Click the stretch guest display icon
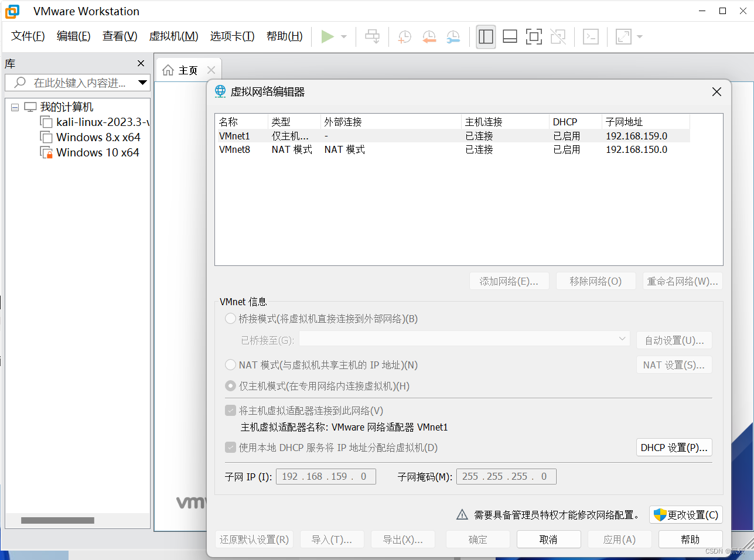This screenshot has width=754, height=560. coord(623,37)
